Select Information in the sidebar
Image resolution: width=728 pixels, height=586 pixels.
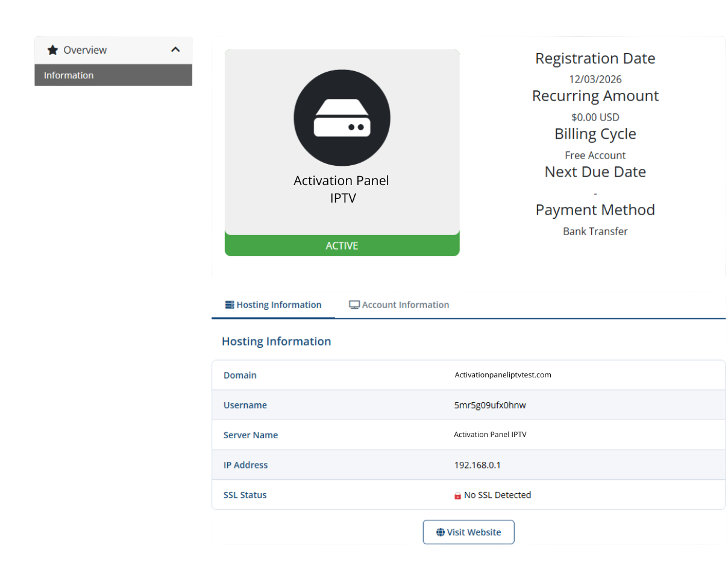(x=69, y=75)
